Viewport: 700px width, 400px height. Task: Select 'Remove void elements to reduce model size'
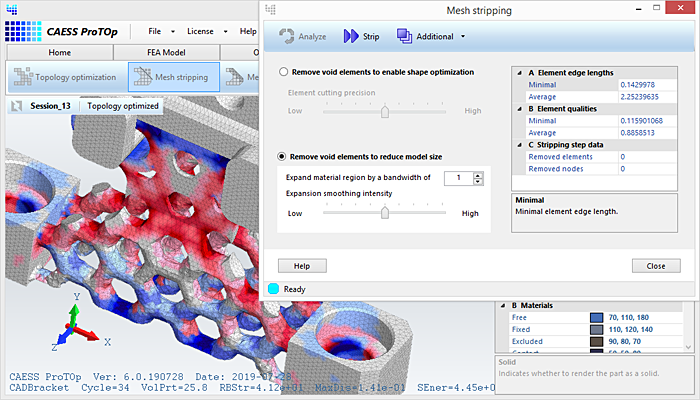pyautogui.click(x=284, y=156)
